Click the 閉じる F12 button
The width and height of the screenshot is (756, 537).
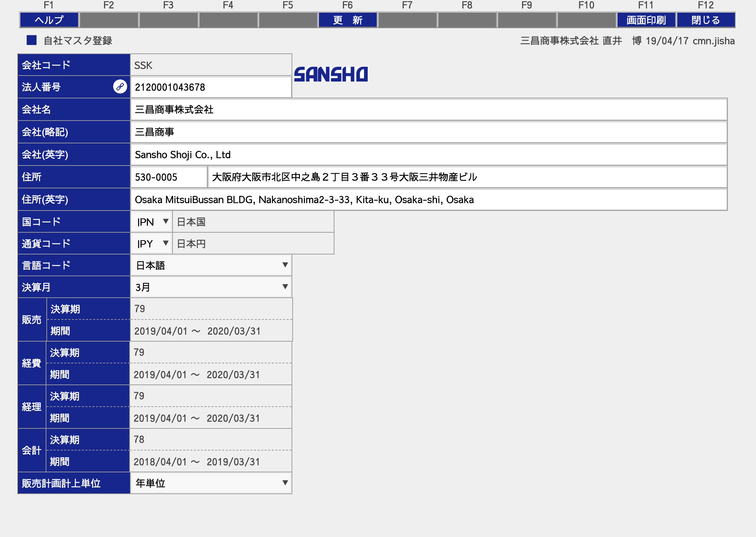point(706,20)
